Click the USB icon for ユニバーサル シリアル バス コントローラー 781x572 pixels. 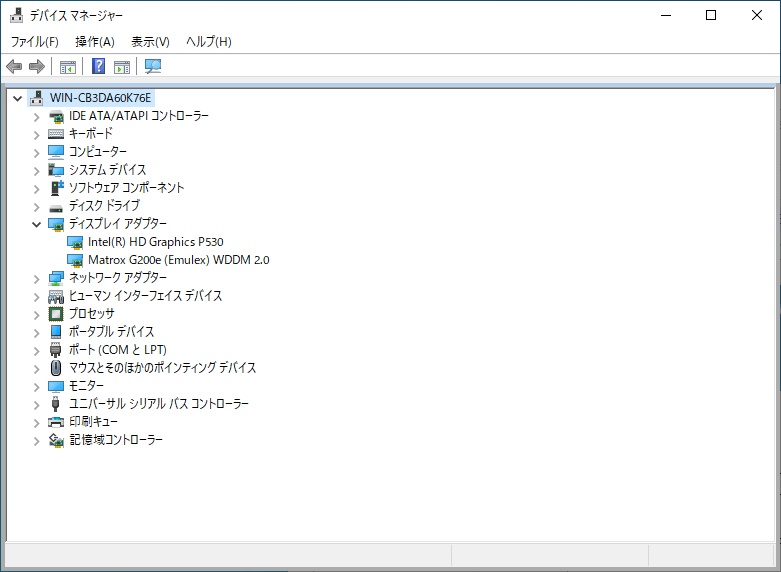coord(56,404)
